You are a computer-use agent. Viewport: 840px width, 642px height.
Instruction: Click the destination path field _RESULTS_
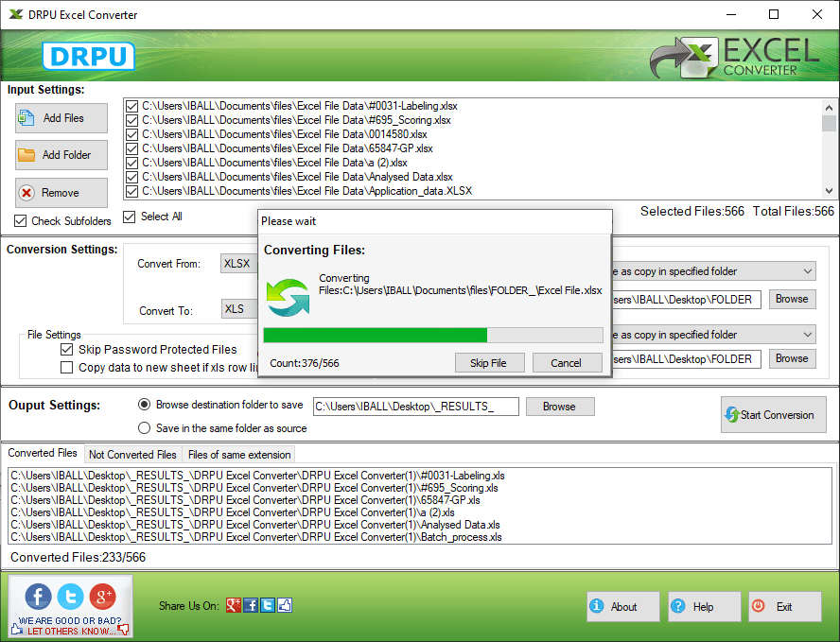click(x=415, y=407)
